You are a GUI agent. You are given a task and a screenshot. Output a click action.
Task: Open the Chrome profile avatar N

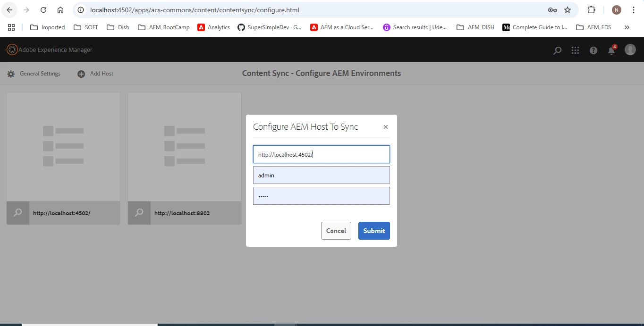click(x=616, y=10)
